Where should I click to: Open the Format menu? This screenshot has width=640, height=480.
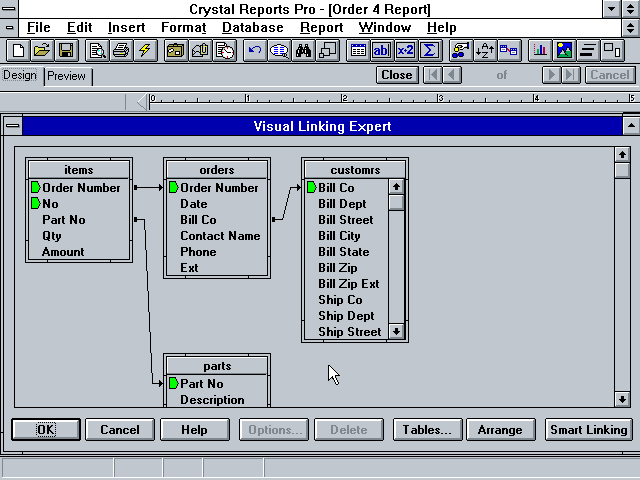pyautogui.click(x=183, y=27)
